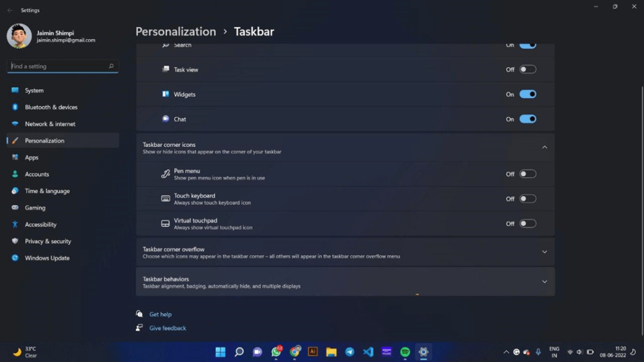This screenshot has height=362, width=644.
Task: Open Windows Update category
Action: (x=63, y=258)
